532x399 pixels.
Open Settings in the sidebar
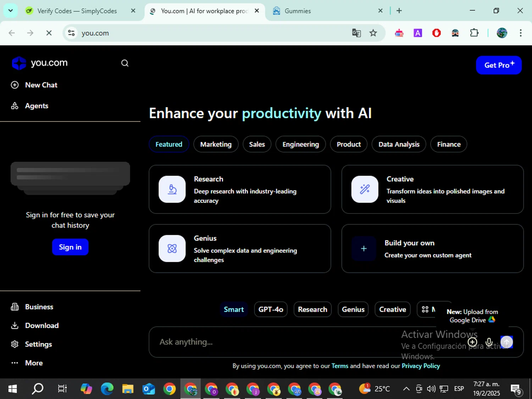click(x=32, y=344)
